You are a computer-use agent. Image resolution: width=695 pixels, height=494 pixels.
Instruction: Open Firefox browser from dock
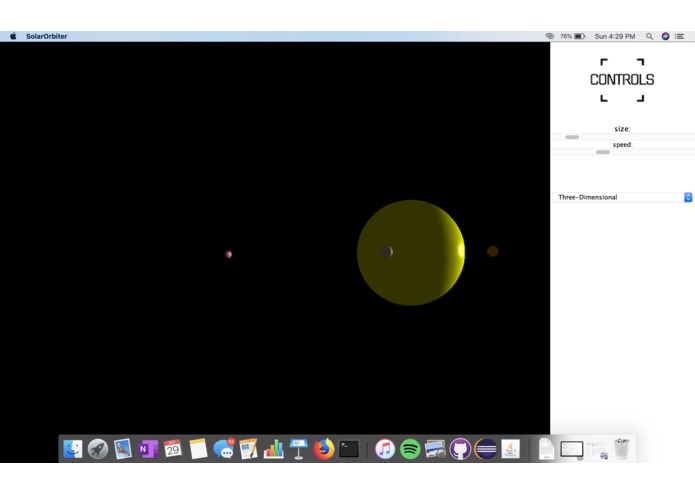point(324,449)
